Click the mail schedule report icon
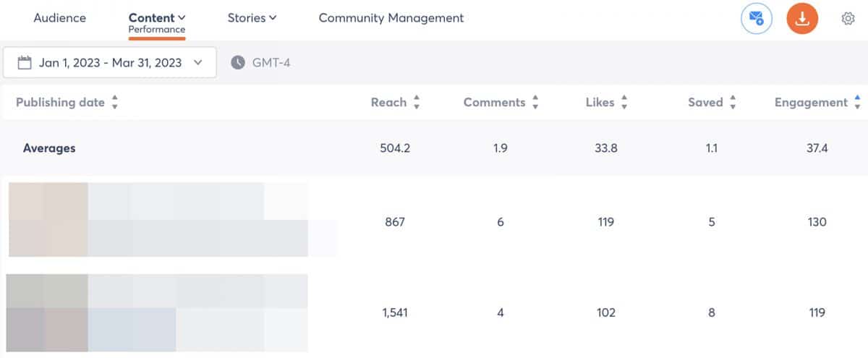The width and height of the screenshot is (868, 358). 757,19
